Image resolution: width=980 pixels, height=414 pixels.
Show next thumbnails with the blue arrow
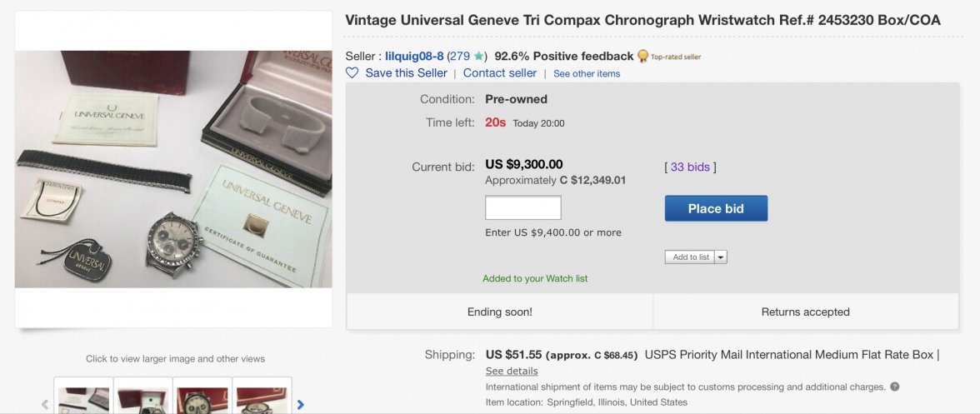pyautogui.click(x=301, y=405)
